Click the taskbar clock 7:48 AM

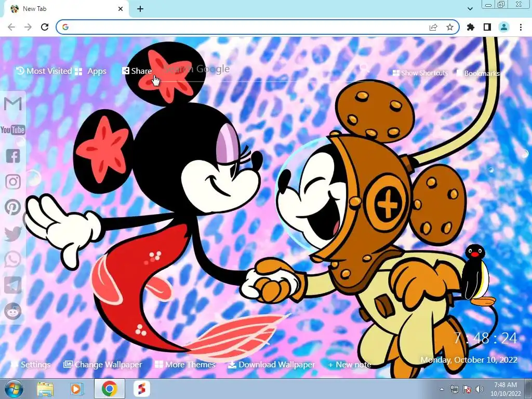pos(506,389)
